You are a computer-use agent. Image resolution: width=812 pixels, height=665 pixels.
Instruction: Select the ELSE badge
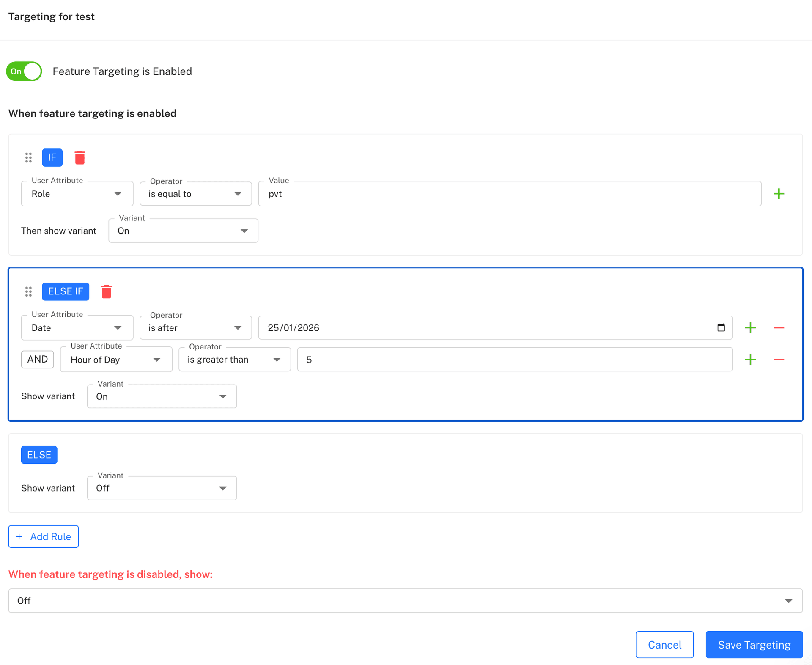coord(39,455)
